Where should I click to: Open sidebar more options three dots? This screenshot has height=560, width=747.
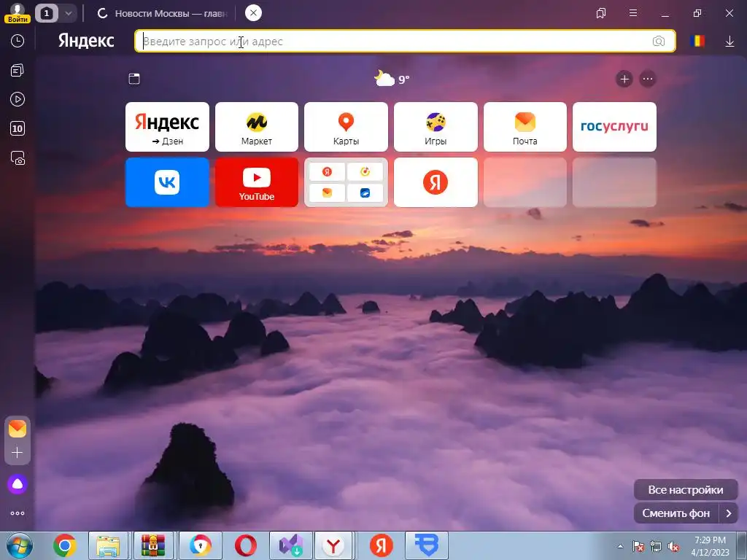18,513
